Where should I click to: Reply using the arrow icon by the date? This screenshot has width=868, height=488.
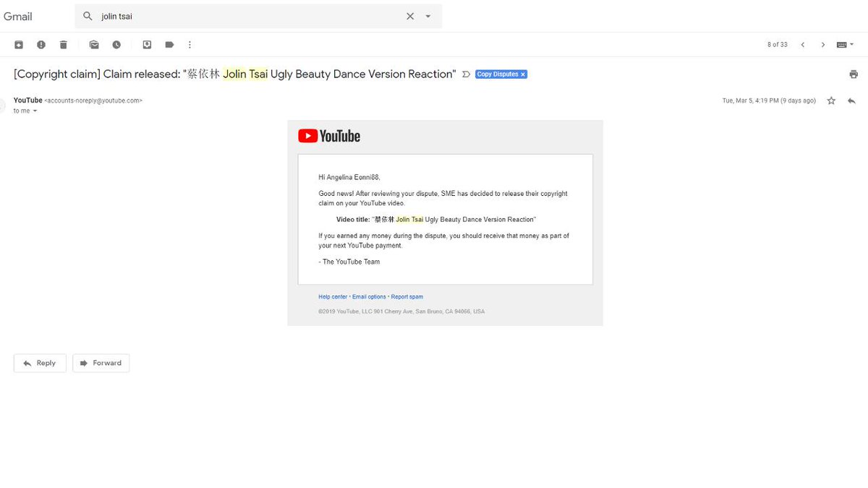pos(851,100)
